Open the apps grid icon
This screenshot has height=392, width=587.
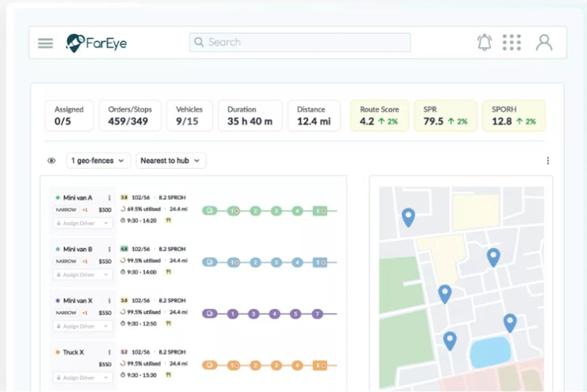point(511,42)
